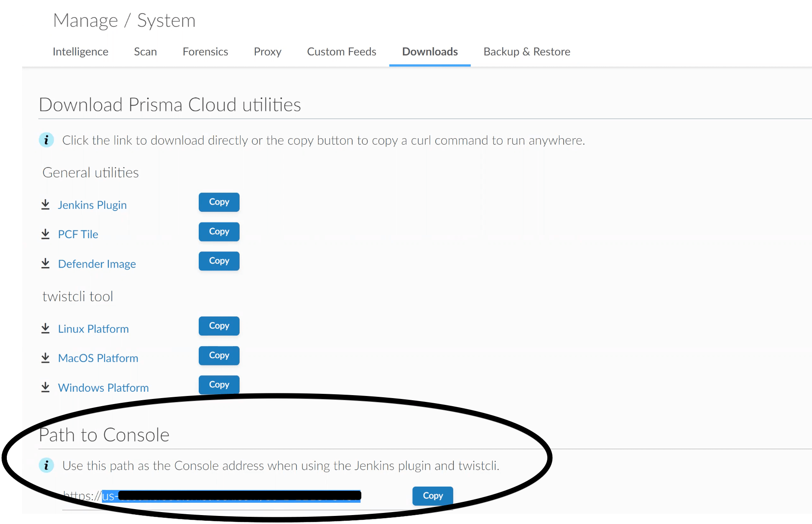
Task: Click the download icon beside MacOS Platform
Action: coord(46,358)
